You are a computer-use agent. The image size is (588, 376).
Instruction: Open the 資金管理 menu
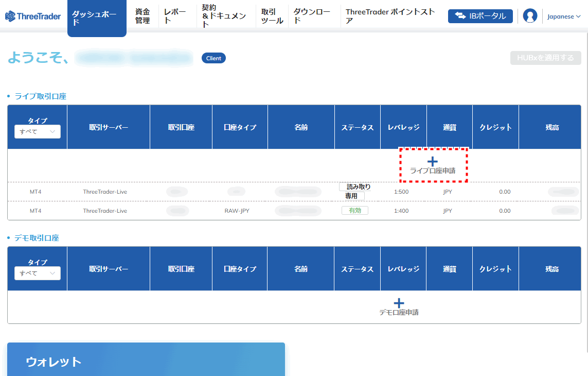tap(142, 16)
